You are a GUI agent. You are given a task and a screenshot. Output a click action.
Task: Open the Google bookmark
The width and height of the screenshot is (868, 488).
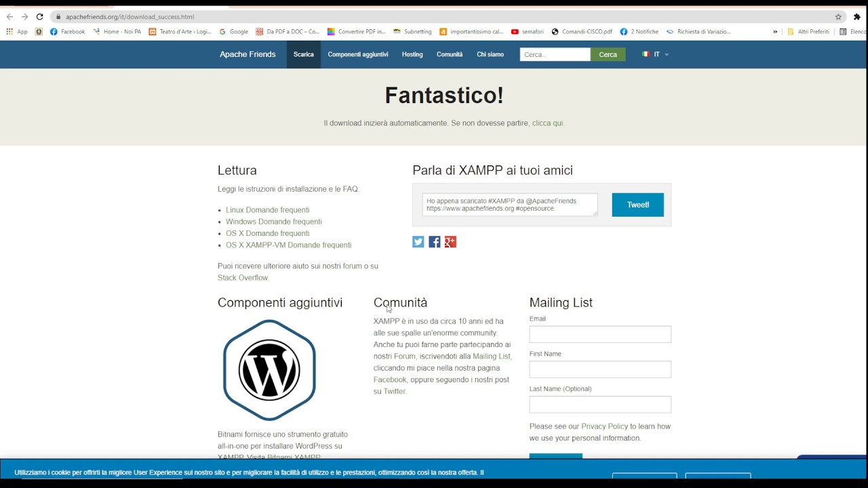tap(234, 32)
